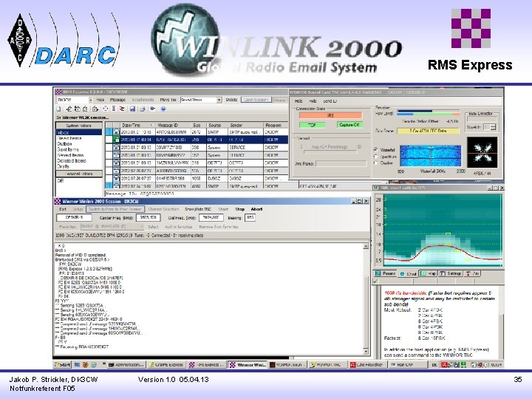This screenshot has width=532, height=399.
Task: Click the Squelch stepper arrows in Busy Detector
Action: click(494, 127)
